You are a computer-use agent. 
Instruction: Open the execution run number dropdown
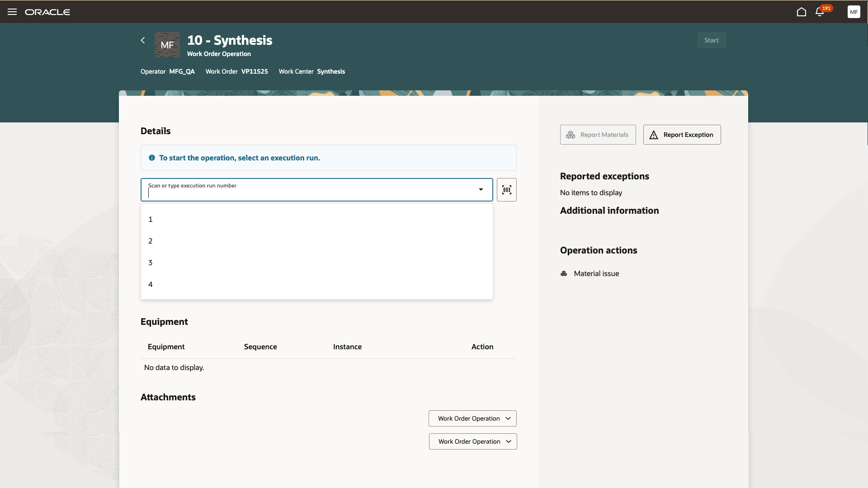tap(481, 190)
